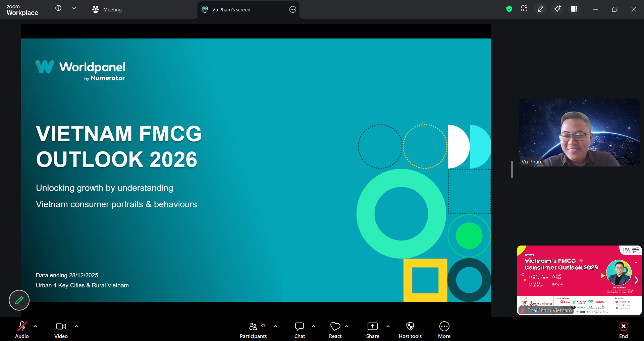
Task: Click the annotation pencil icon in title bar
Action: click(x=540, y=9)
